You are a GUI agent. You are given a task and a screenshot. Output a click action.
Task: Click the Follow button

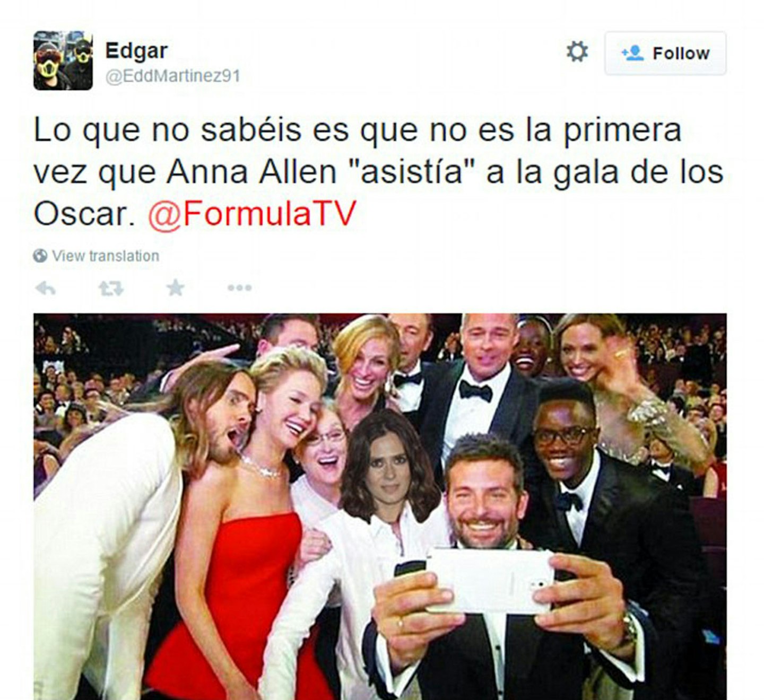(665, 53)
